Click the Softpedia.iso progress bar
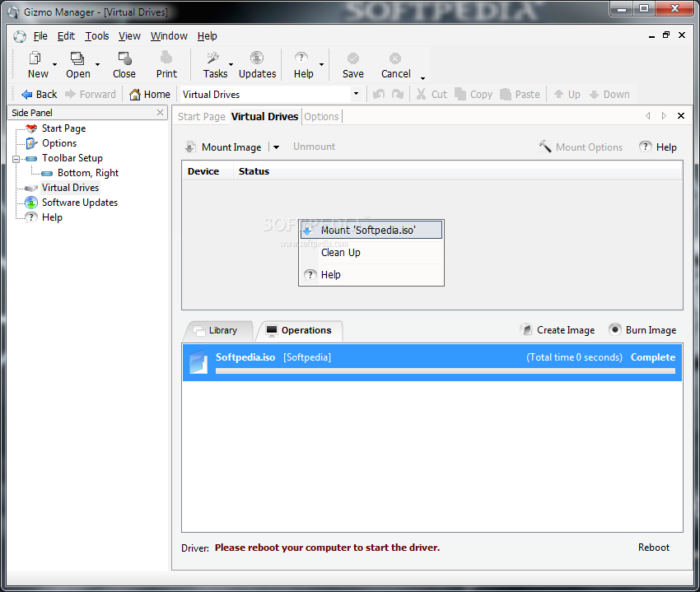This screenshot has height=592, width=700. pos(445,371)
